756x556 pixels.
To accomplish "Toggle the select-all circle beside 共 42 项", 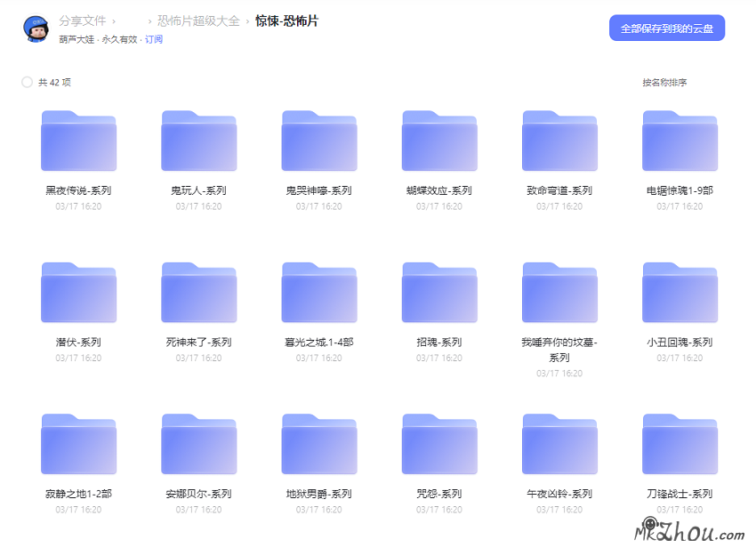I will tap(27, 83).
